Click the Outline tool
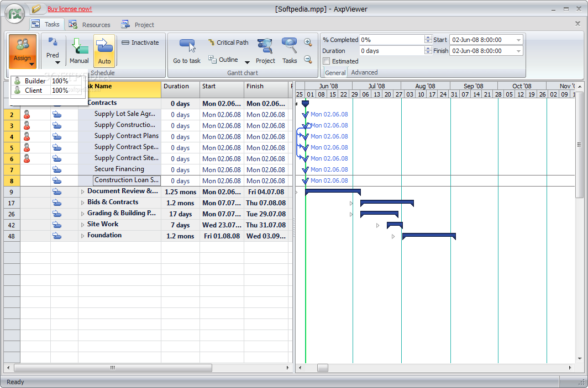This screenshot has height=388, width=588. pyautogui.click(x=223, y=60)
